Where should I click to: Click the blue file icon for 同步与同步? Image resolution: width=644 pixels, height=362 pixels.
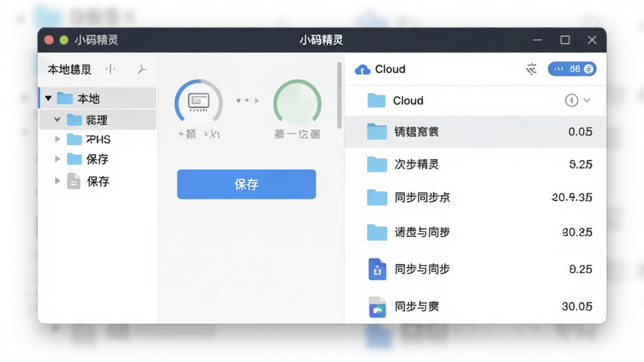[377, 269]
